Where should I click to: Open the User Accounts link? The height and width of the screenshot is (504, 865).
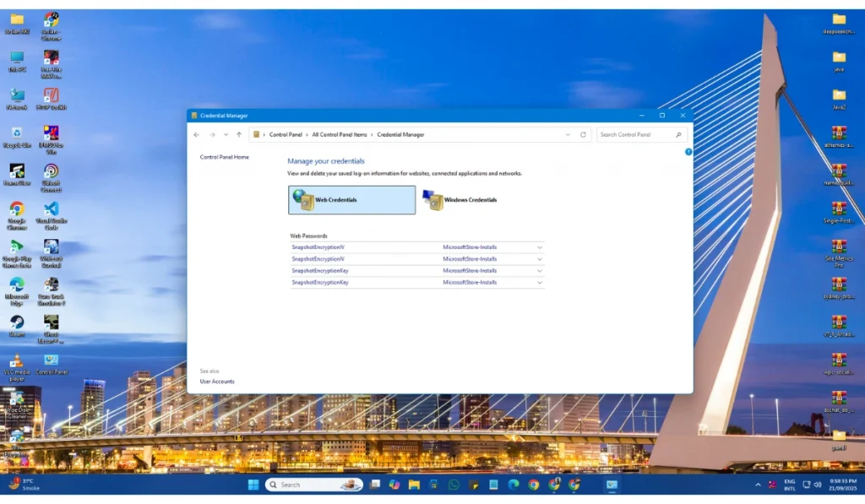(x=217, y=382)
